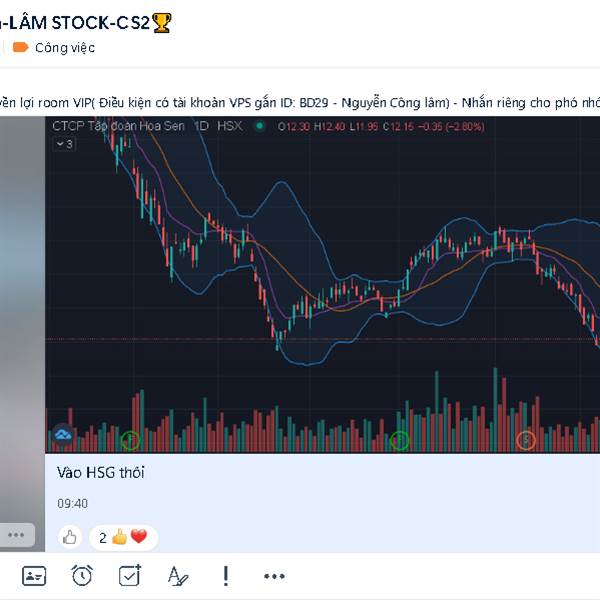Open the gray message options ellipsis button
The width and height of the screenshot is (600, 600).
[x=16, y=535]
